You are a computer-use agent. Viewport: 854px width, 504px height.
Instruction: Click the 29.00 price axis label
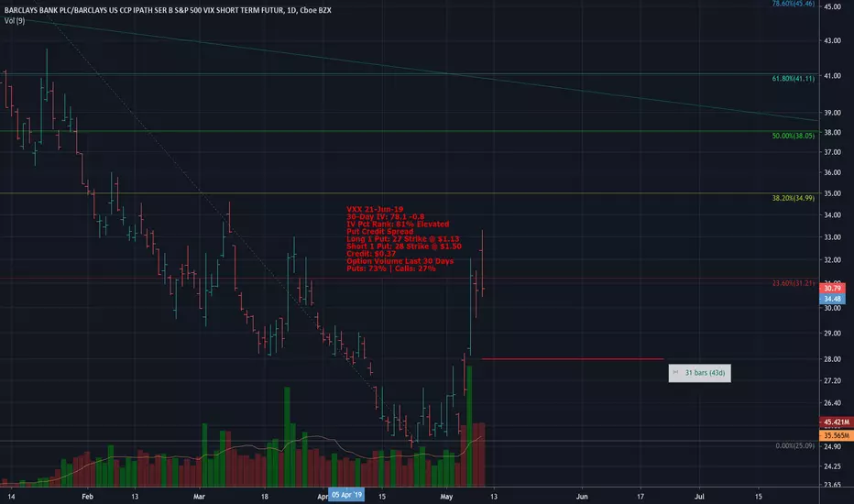point(832,333)
